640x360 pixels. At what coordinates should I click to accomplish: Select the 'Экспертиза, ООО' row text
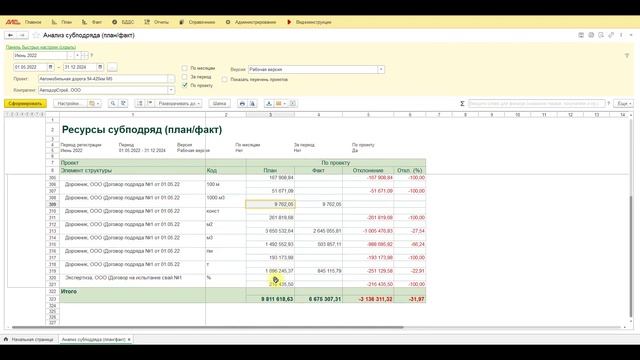pos(123,278)
